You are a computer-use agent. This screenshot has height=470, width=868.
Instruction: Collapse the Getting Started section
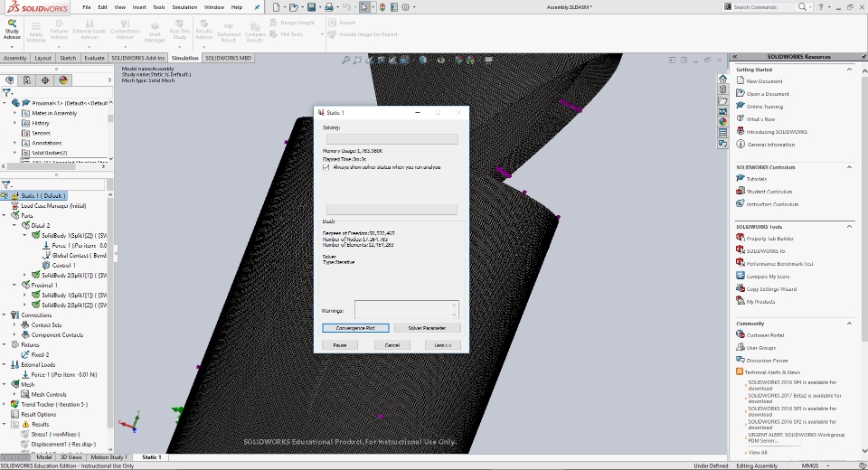click(x=849, y=70)
